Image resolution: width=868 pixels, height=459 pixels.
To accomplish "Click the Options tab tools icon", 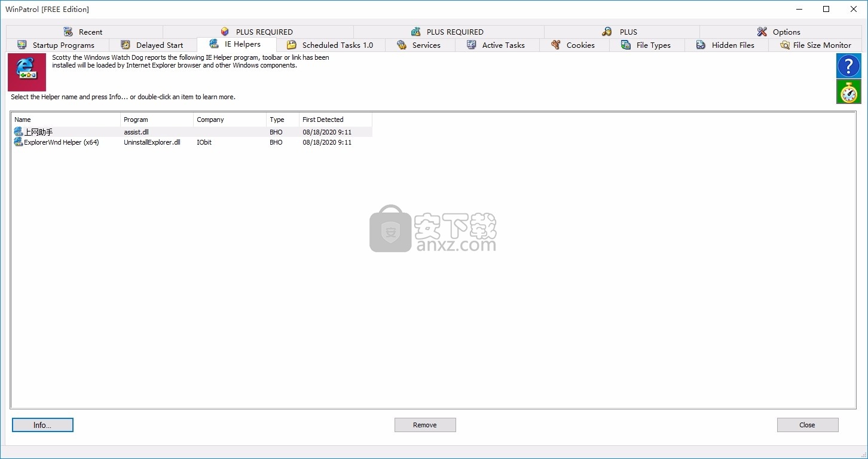I will [762, 32].
